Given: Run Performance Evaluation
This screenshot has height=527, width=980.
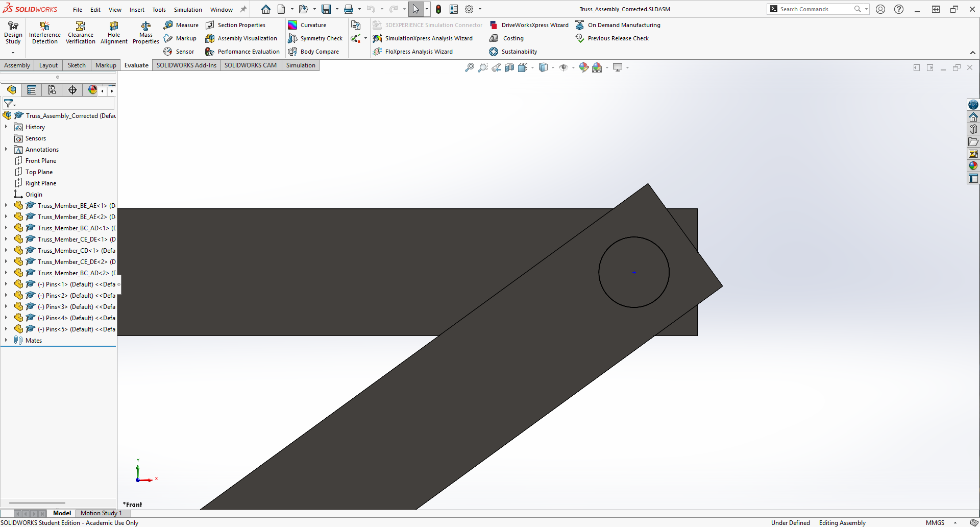Looking at the screenshot, I should point(242,52).
